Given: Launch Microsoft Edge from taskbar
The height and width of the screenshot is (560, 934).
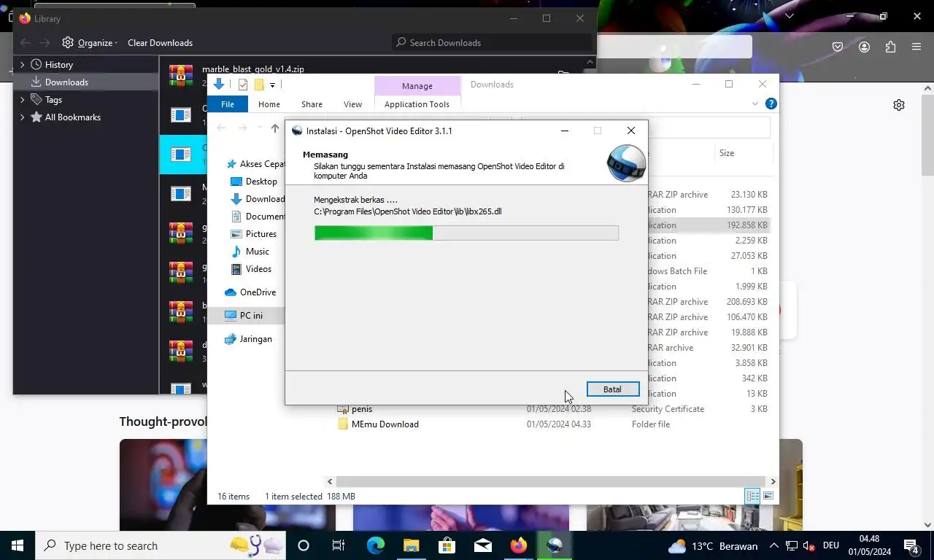Looking at the screenshot, I should point(375,545).
